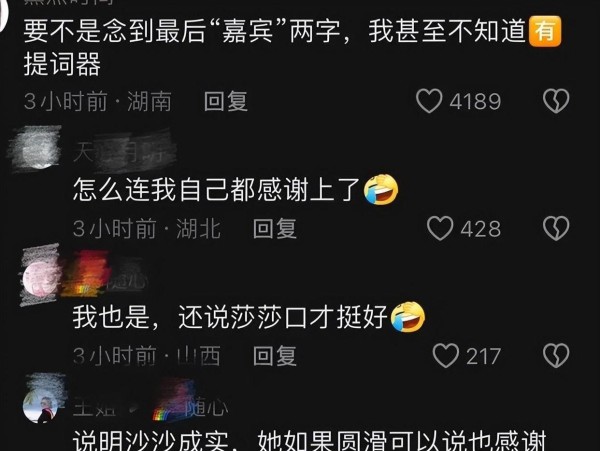
Task: Like the reply with 428 likes
Action: tap(440, 228)
